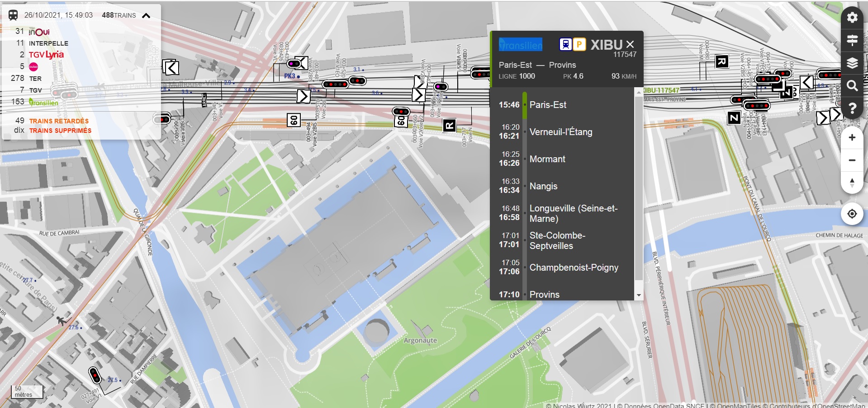Toggle the Transilien trains filter

[x=43, y=103]
